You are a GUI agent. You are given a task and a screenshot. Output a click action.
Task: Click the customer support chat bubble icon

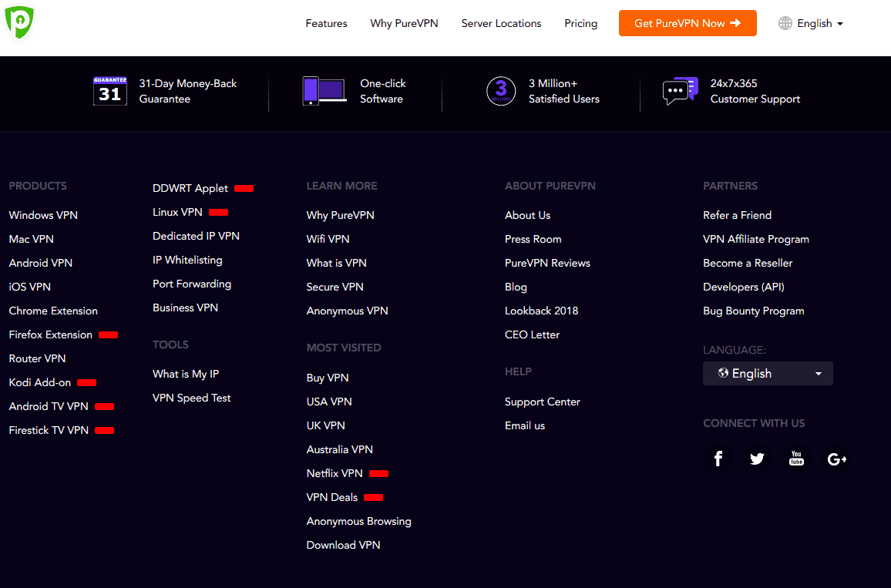(x=680, y=91)
